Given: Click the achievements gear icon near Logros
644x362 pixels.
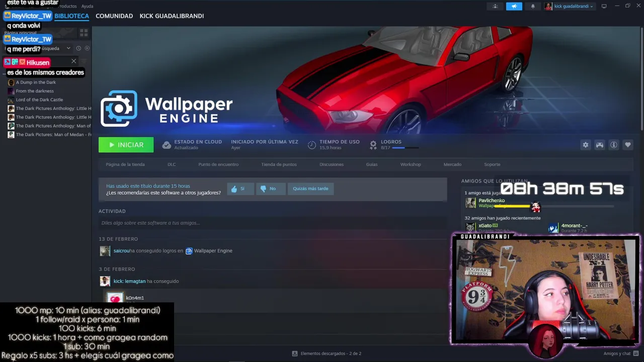Looking at the screenshot, I should [x=373, y=145].
